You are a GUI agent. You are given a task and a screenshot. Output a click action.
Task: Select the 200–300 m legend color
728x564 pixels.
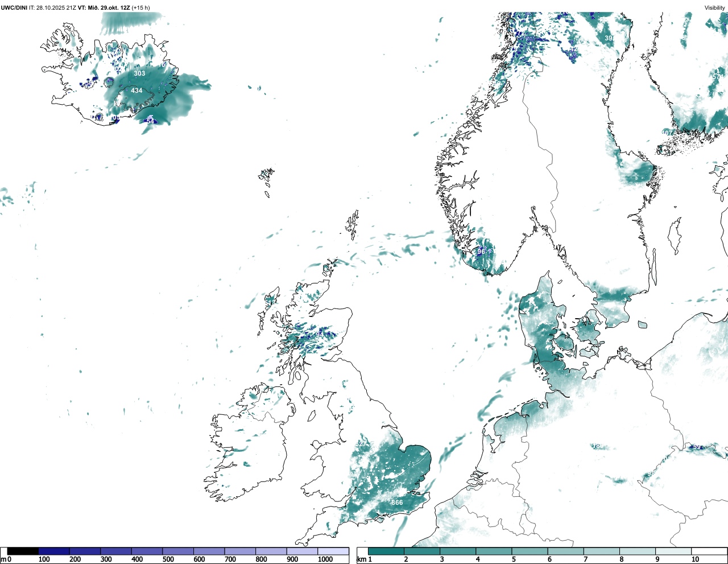coord(85,551)
